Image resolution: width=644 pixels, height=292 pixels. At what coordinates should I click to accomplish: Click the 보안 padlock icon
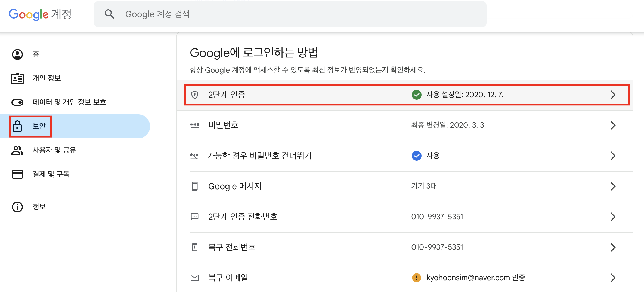pyautogui.click(x=17, y=126)
